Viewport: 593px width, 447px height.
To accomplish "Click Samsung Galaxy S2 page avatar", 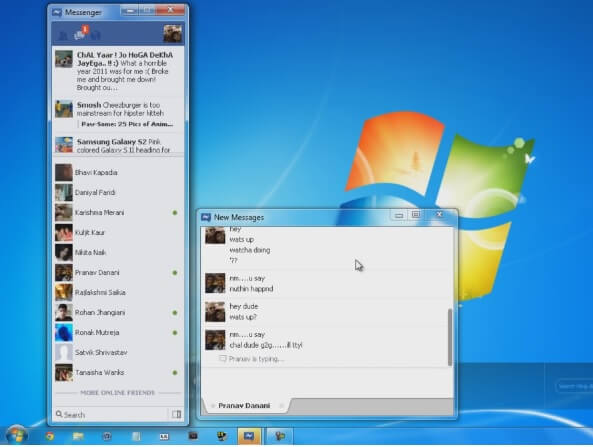I will [x=64, y=145].
